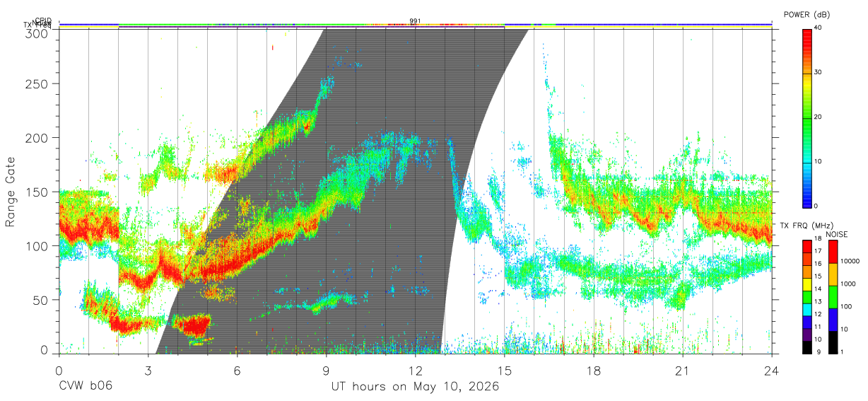Click the "CVW b06" radar label
868x401 pixels.
point(85,386)
